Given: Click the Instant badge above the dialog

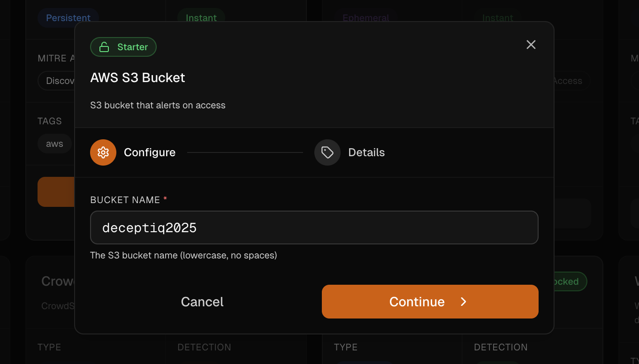Looking at the screenshot, I should pyautogui.click(x=201, y=18).
